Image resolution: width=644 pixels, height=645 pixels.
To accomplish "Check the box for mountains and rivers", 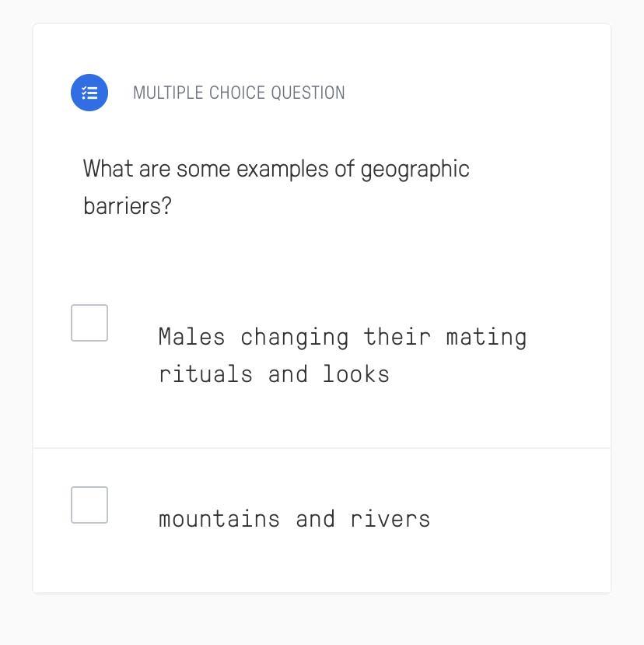I will pyautogui.click(x=89, y=505).
